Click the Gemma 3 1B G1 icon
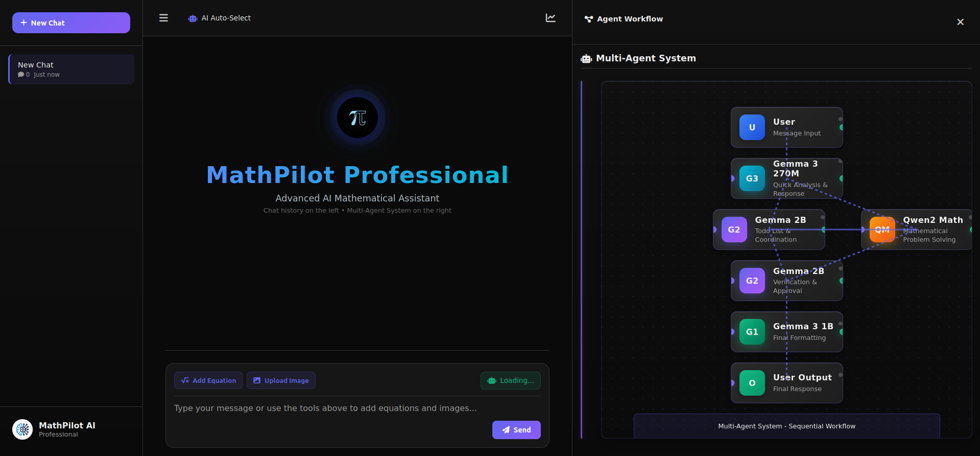The width and height of the screenshot is (980, 456). pos(752,332)
